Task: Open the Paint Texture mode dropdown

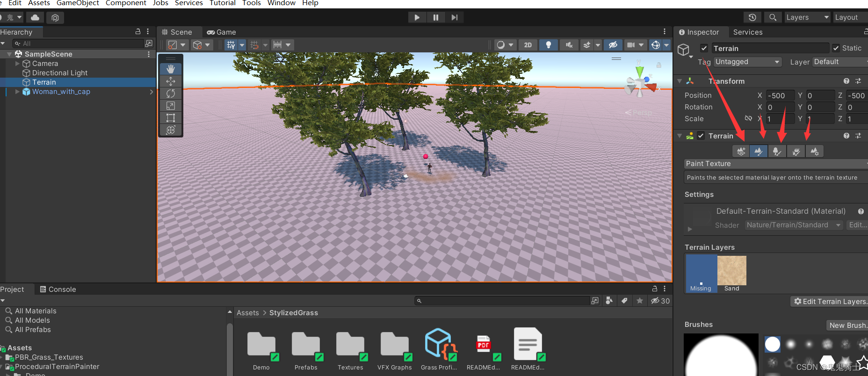Action: coord(776,164)
